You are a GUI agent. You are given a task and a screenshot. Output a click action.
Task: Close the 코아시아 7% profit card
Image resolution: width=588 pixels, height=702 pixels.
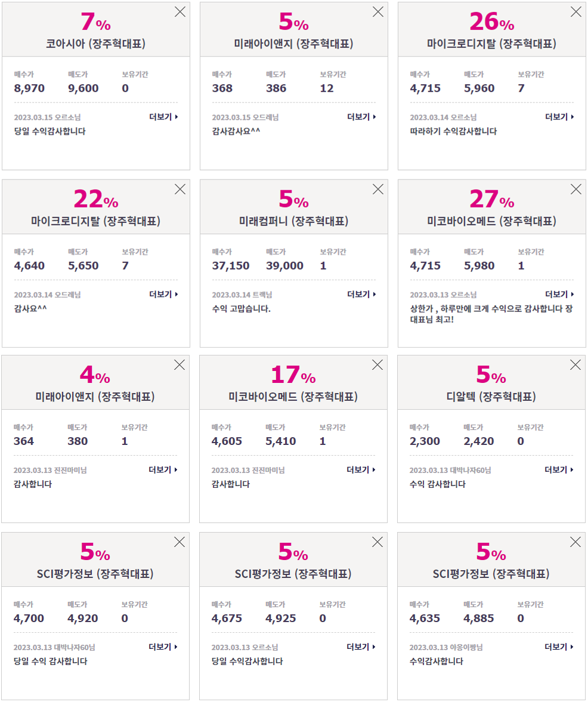click(x=180, y=12)
